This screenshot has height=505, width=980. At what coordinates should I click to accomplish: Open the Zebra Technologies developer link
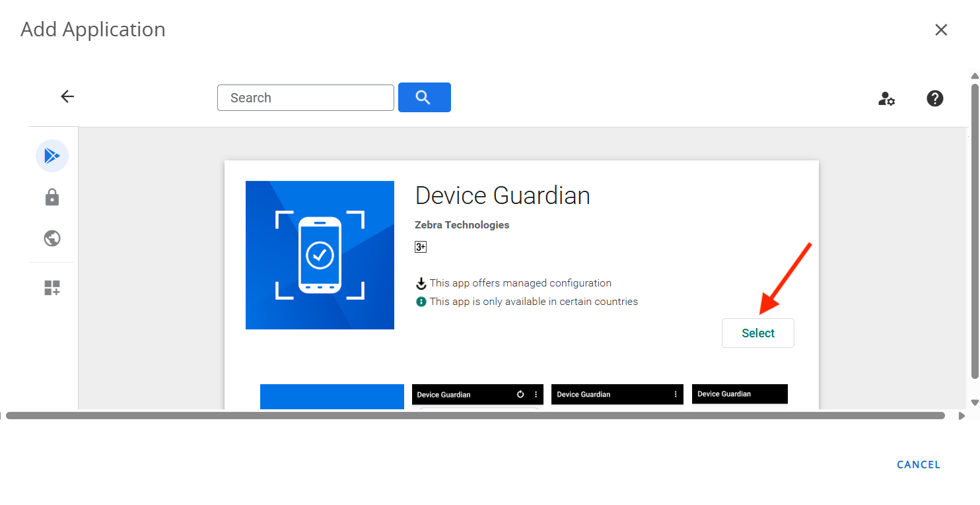click(x=462, y=225)
